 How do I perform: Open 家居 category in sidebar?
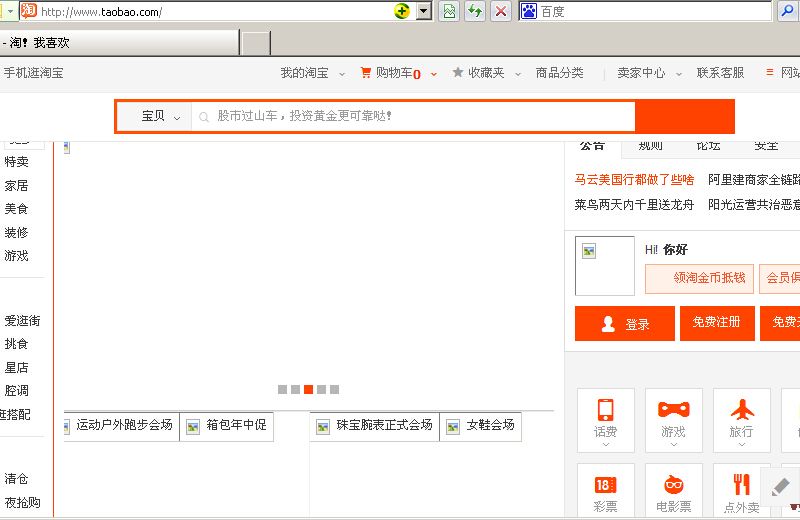pos(16,186)
